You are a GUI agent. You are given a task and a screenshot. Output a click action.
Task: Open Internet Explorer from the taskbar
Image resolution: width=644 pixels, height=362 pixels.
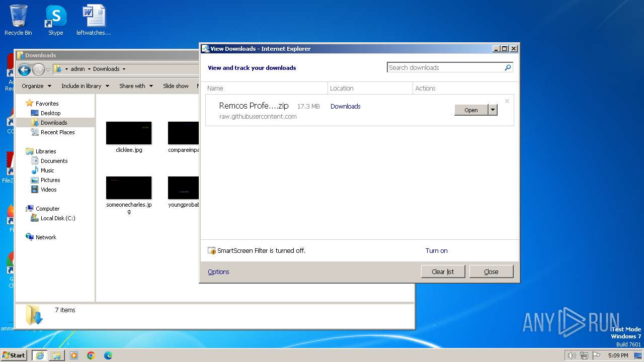point(39,355)
